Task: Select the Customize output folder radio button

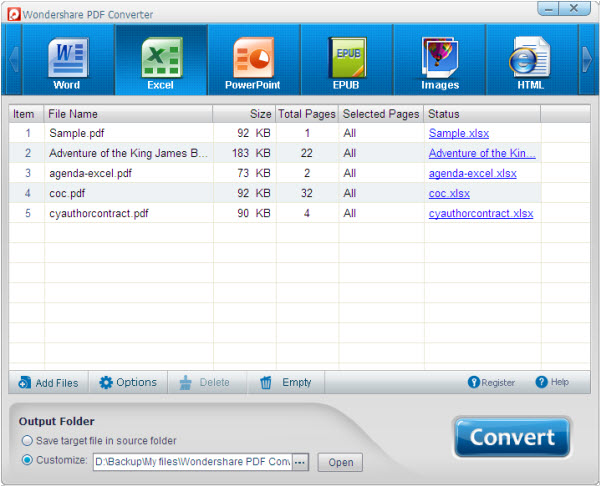Action: (27, 460)
